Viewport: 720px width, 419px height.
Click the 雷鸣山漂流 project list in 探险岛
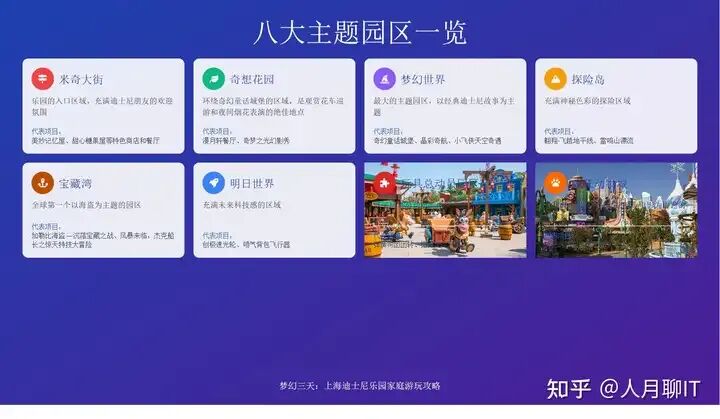(x=589, y=141)
